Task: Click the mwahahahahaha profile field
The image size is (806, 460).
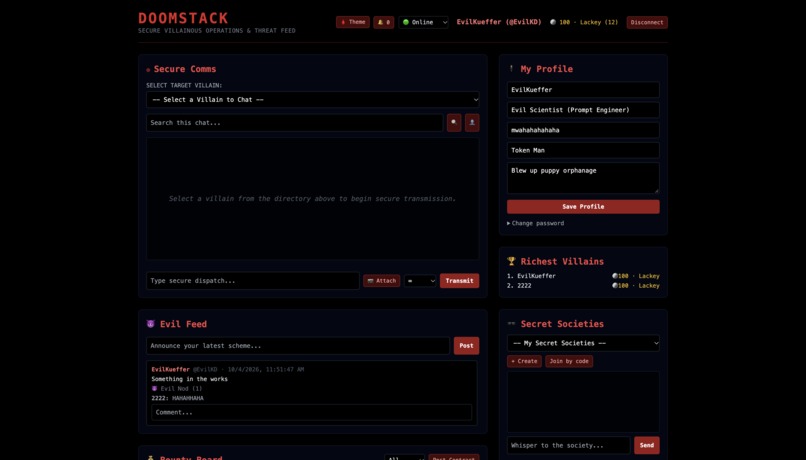Action: 583,130
